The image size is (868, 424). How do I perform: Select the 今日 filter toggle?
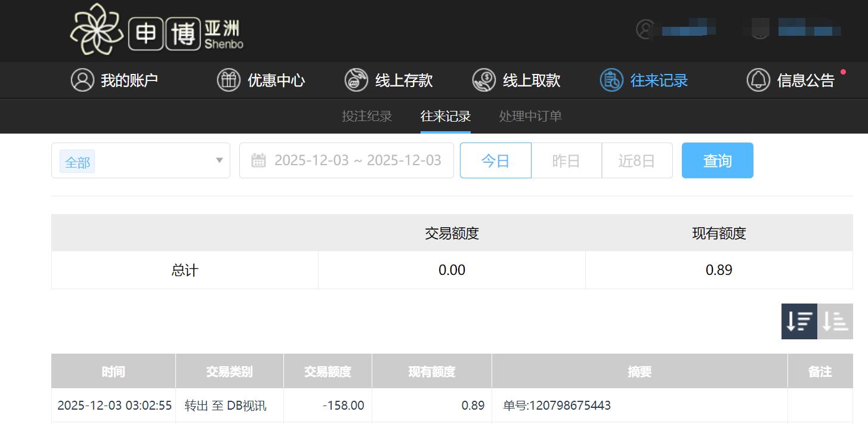coord(495,160)
